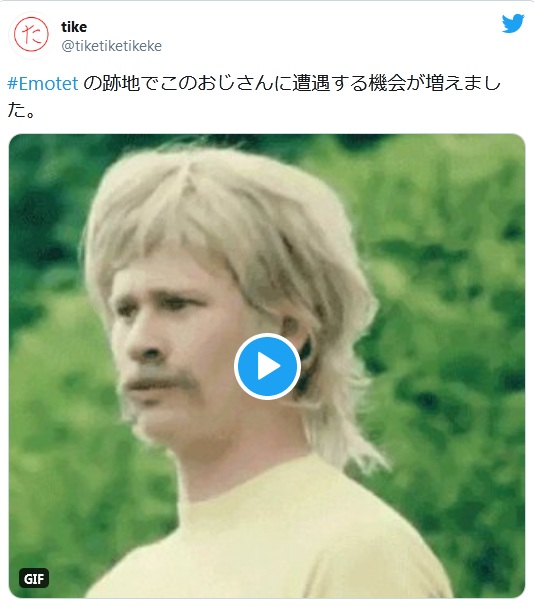The height and width of the screenshot is (606, 534).
Task: Click green foliage right of the man
Action: (452, 309)
